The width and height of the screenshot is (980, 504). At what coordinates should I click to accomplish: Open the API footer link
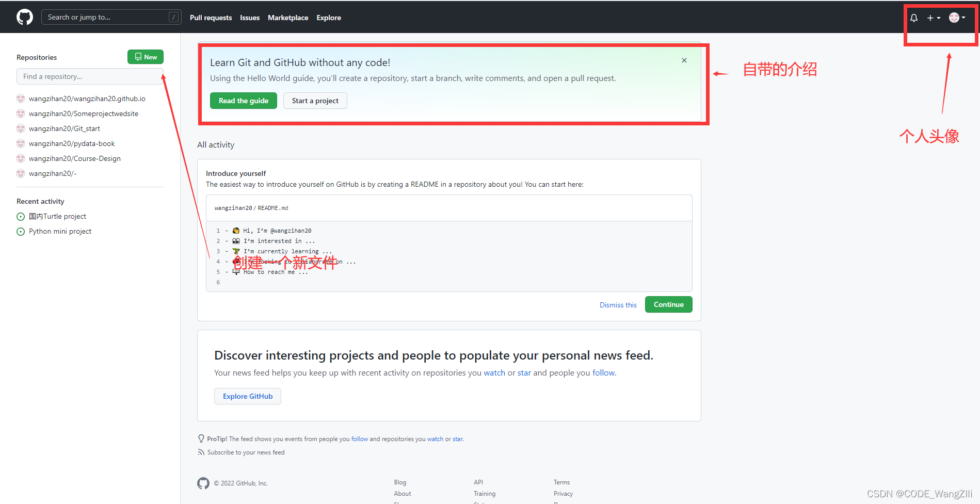478,482
